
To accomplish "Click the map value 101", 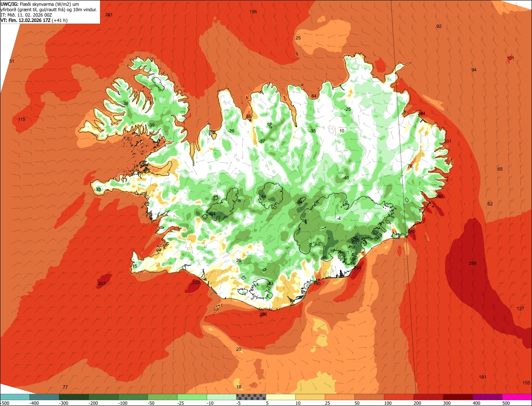I will point(510,58).
